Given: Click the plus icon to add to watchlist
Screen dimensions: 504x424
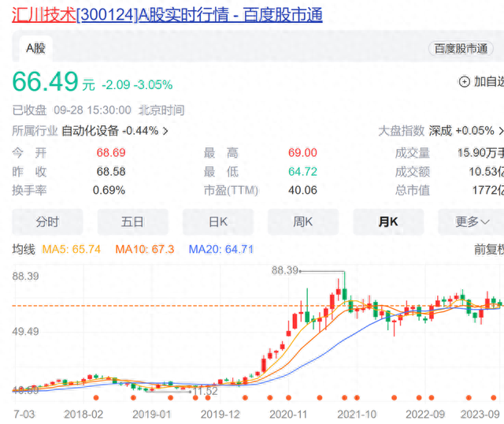Looking at the screenshot, I should point(464,82).
